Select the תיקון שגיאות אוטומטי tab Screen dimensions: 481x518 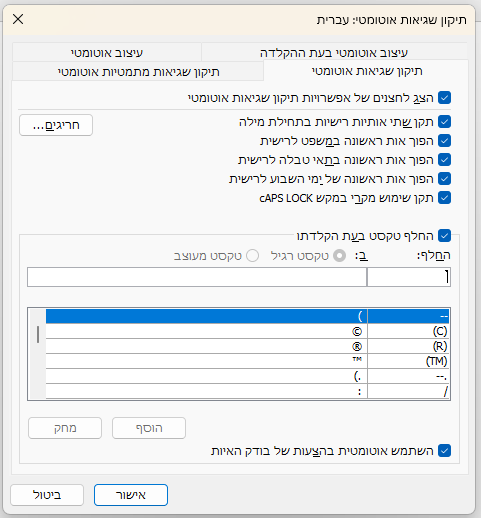coord(366,71)
